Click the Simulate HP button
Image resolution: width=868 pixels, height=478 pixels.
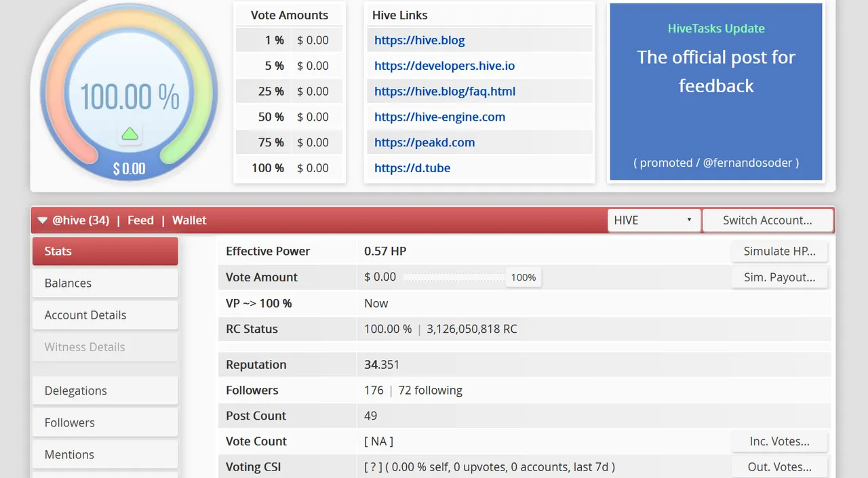pyautogui.click(x=780, y=251)
